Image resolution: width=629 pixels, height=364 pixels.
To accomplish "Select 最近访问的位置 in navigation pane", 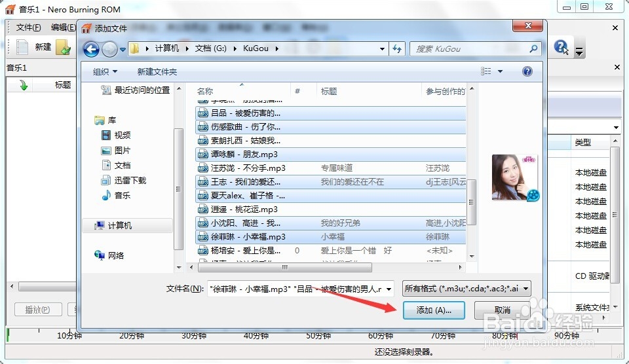I will (135, 90).
